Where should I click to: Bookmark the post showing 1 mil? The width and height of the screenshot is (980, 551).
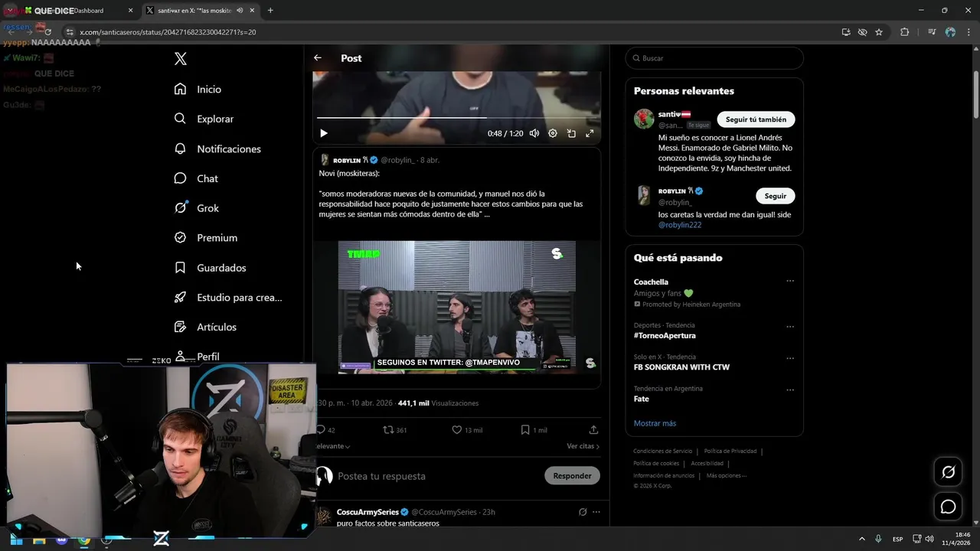(x=525, y=430)
